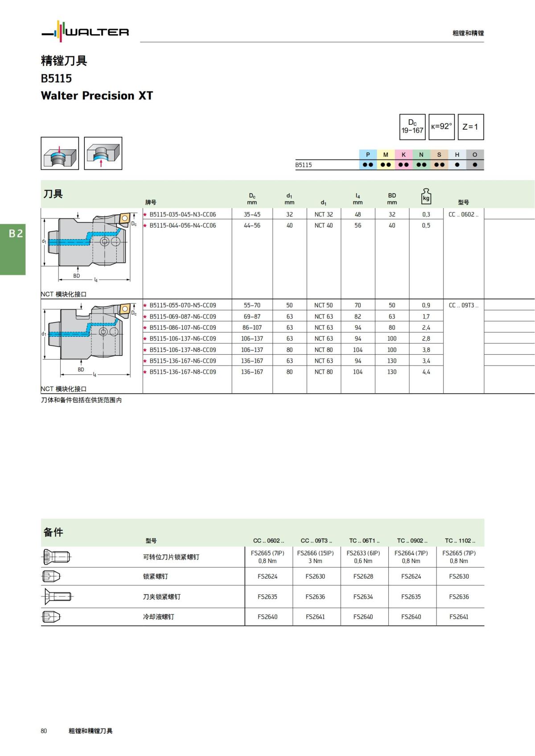Click the upper NCT tool body drawing

point(89,246)
